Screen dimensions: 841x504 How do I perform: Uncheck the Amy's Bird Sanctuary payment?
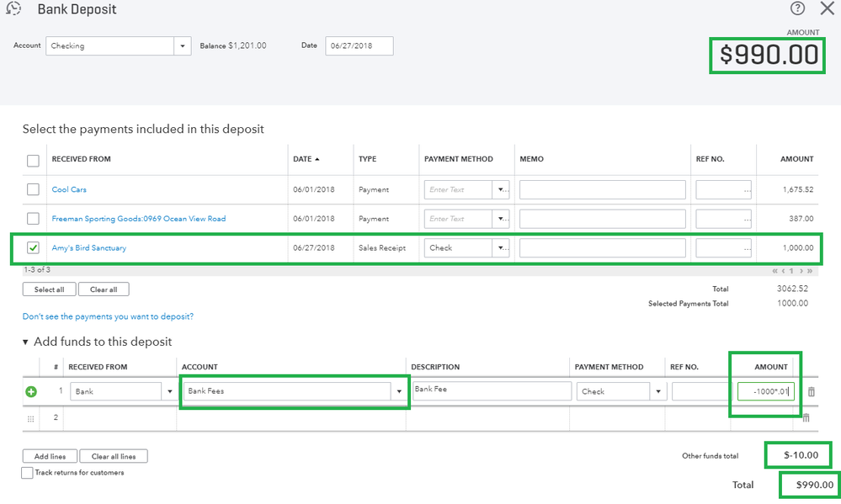33,248
